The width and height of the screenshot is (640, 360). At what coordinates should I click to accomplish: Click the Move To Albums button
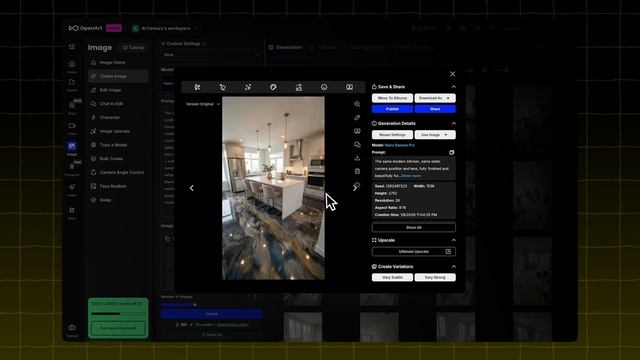pyautogui.click(x=392, y=98)
